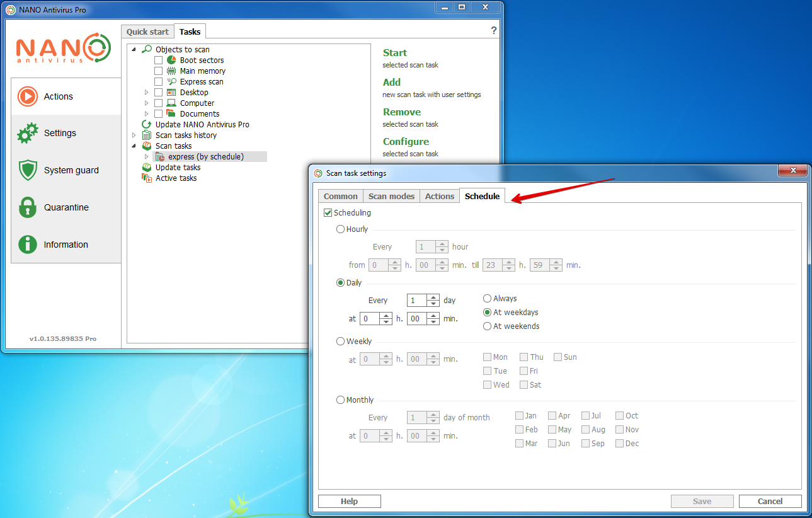812x518 pixels.
Task: Open Settings via the gears icon
Action: 28,133
